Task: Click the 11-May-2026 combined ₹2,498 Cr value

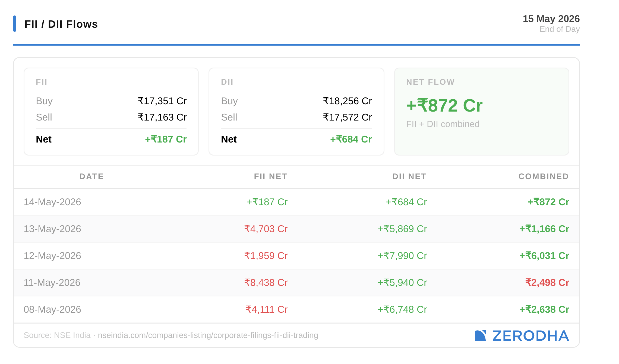Action: [x=547, y=283]
